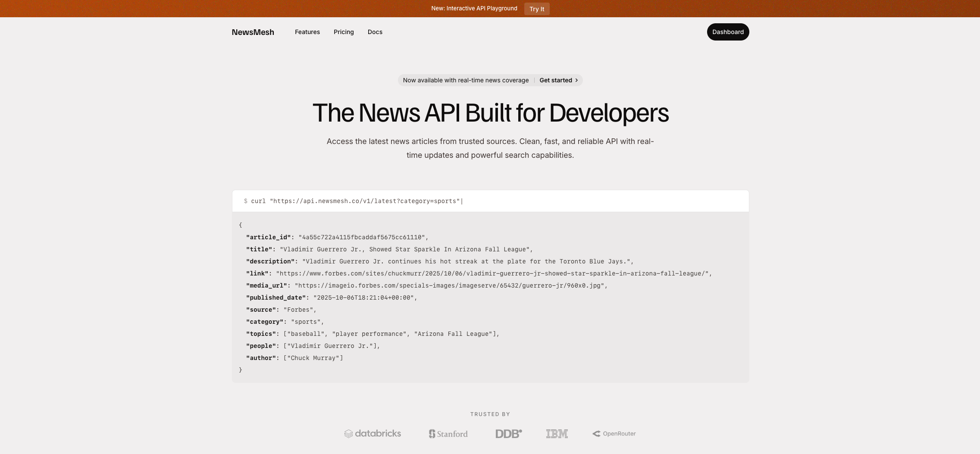Viewport: 980px width, 454px height.
Task: Click the OpenRouter logo
Action: click(614, 434)
